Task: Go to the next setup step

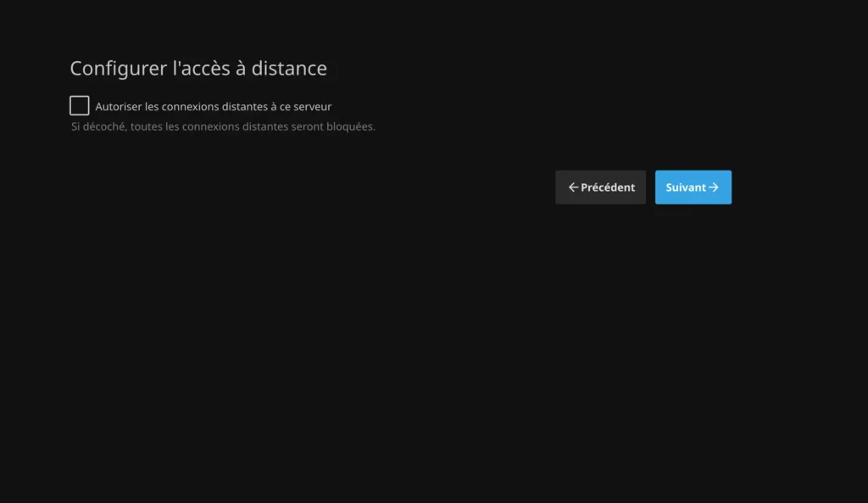Action: [x=693, y=187]
